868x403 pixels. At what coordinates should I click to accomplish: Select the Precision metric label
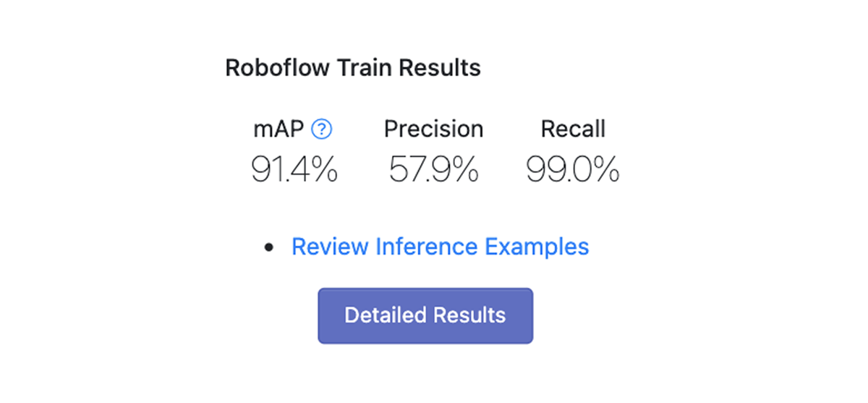[x=433, y=130]
